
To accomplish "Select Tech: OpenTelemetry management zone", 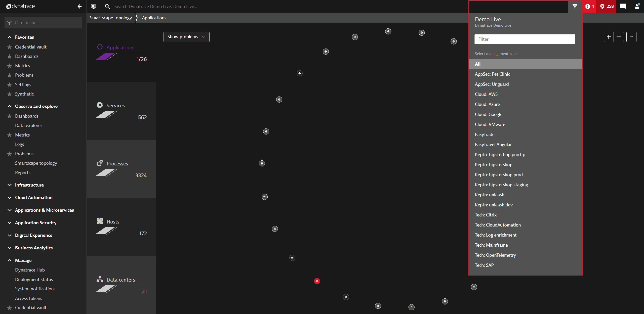I will (526, 255).
